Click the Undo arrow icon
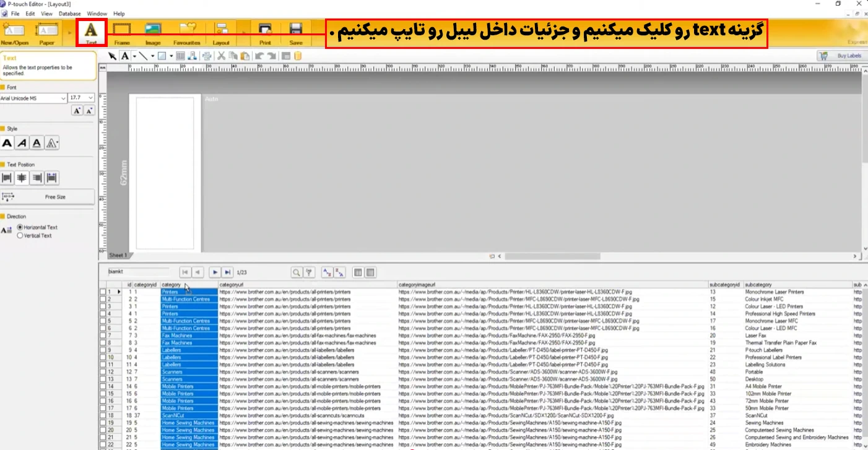 (x=259, y=56)
